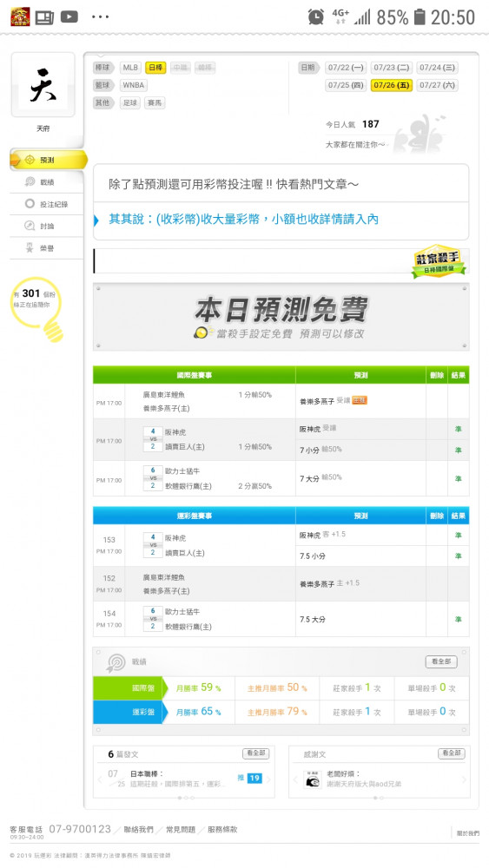Viewport: 489px width, 868px height.
Task: Click the 戰績 target icon
Action: (x=116, y=662)
